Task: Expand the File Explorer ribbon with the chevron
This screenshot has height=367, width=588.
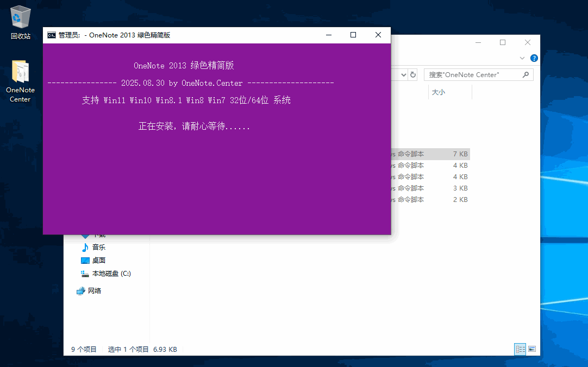Action: (522, 58)
